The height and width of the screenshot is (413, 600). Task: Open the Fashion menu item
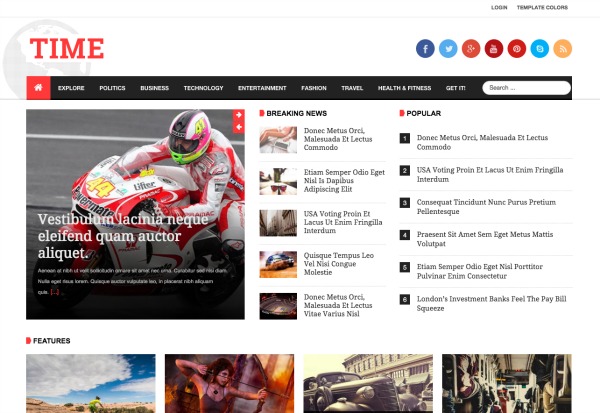(x=314, y=88)
